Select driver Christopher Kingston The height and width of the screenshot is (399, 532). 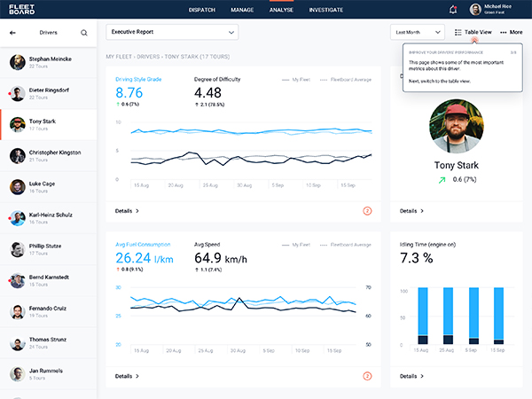point(48,156)
